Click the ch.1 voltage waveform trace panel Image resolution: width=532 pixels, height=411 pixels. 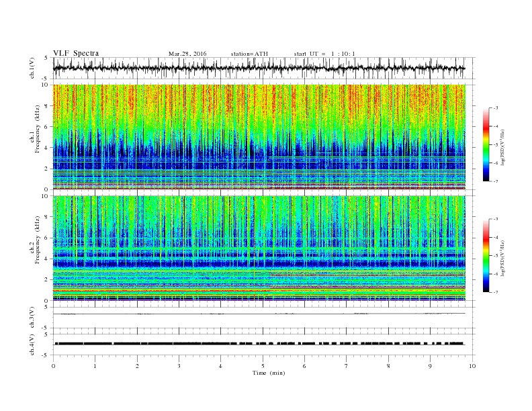click(264, 68)
